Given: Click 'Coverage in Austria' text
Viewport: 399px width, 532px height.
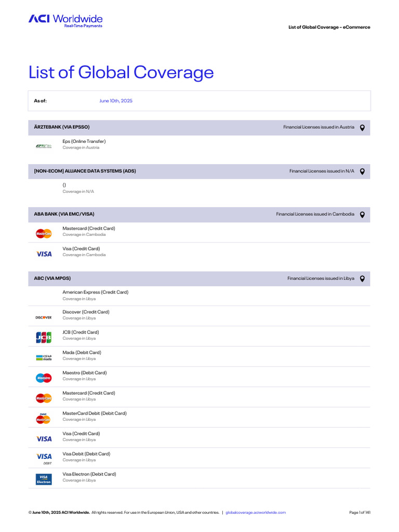Looking at the screenshot, I should tap(81, 148).
